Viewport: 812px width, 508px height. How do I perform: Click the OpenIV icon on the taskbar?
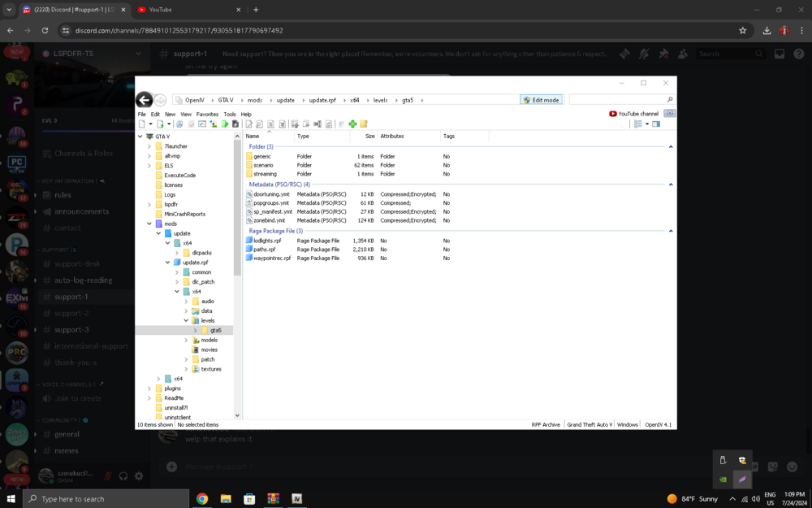point(297,498)
